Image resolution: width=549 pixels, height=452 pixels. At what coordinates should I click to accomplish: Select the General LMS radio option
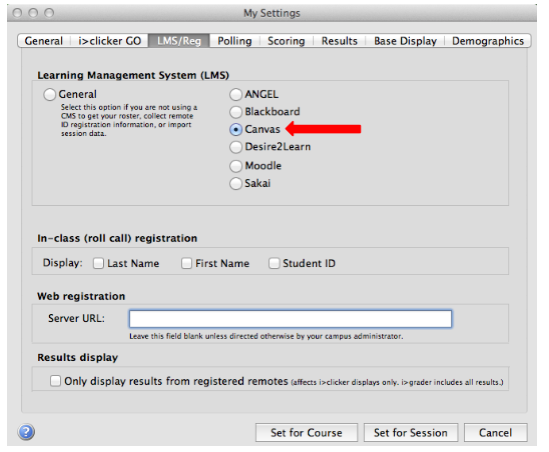(50, 94)
